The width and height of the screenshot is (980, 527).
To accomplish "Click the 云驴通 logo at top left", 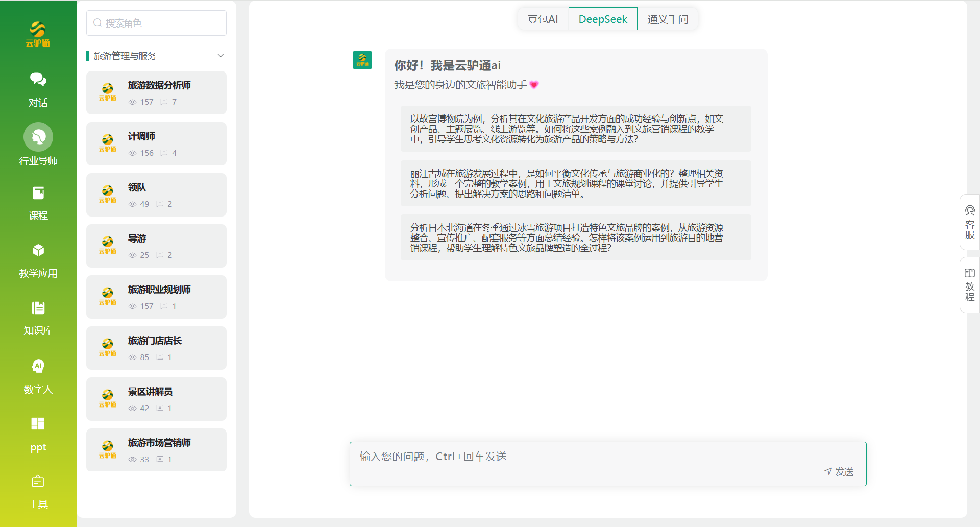I will [38, 33].
